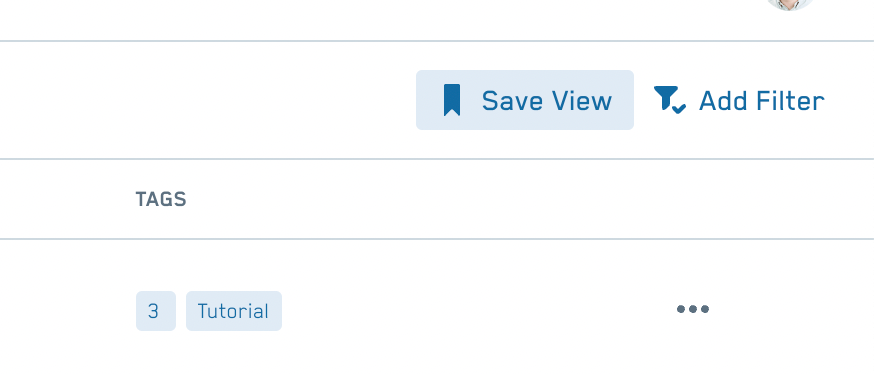This screenshot has height=374, width=874.
Task: Click the checkmark on the filter icon
Action: 679,108
